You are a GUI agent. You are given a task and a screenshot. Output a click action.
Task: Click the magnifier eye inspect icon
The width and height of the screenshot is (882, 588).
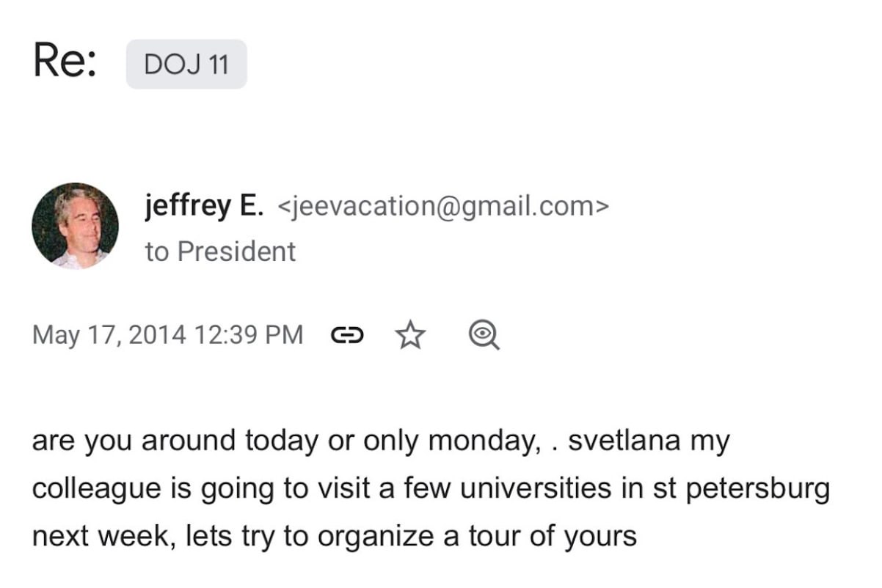484,336
